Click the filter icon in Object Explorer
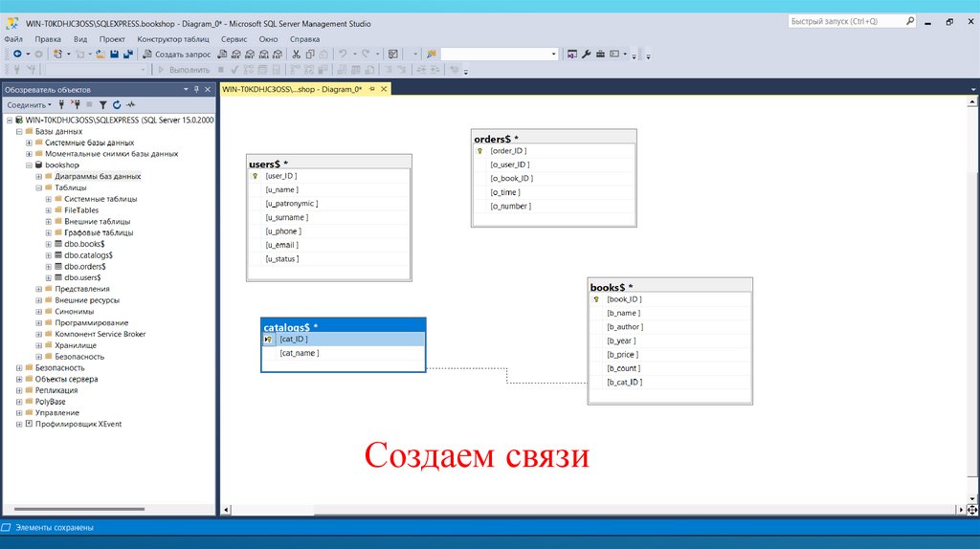 [103, 104]
